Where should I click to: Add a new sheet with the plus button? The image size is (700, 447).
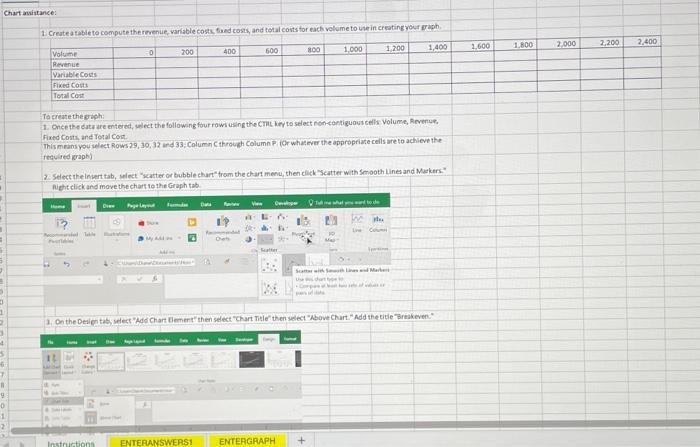coord(301,440)
